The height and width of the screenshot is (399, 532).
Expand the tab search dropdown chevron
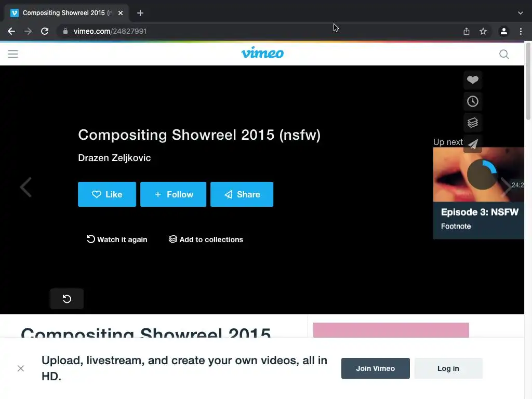521,13
